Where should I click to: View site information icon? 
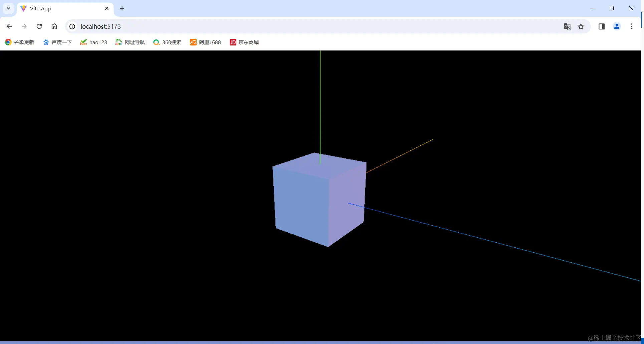72,26
